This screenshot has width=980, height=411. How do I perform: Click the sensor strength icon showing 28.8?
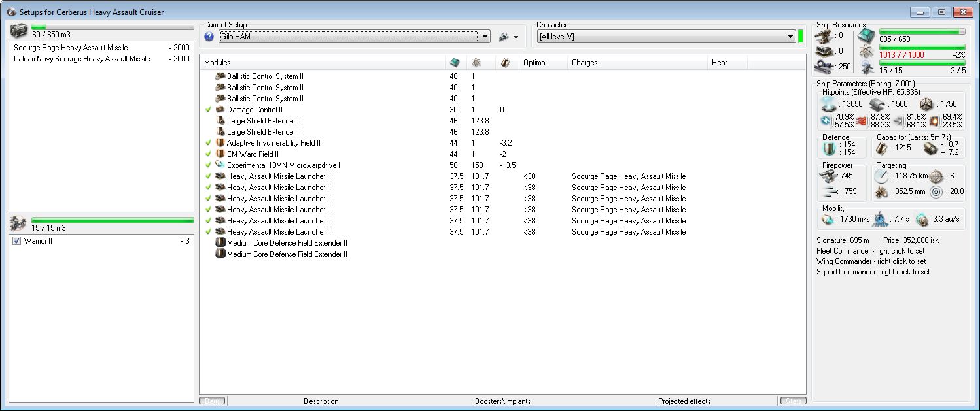click(x=937, y=191)
